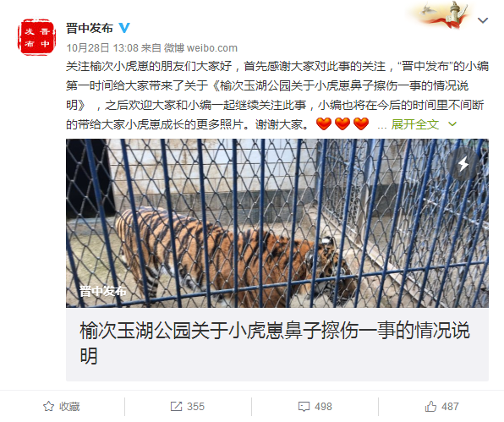This screenshot has width=504, height=422.
Task: Toggle the thumbs-up like icon
Action: (430, 407)
